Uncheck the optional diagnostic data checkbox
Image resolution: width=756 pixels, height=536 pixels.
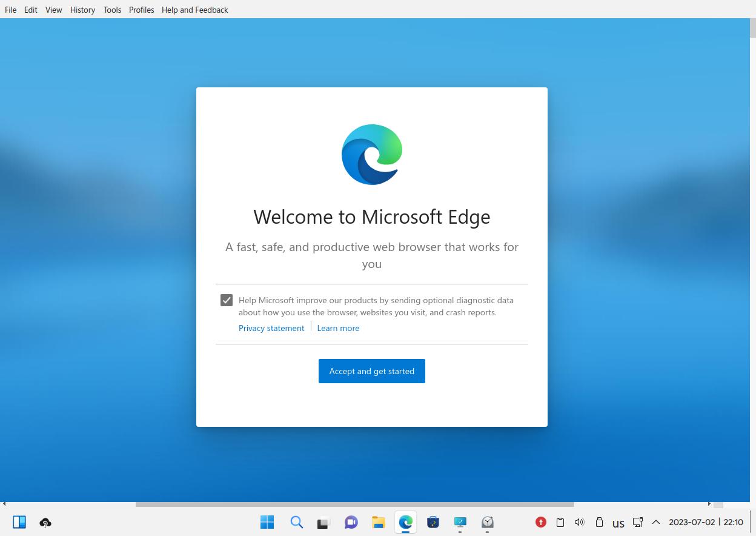[x=227, y=300]
